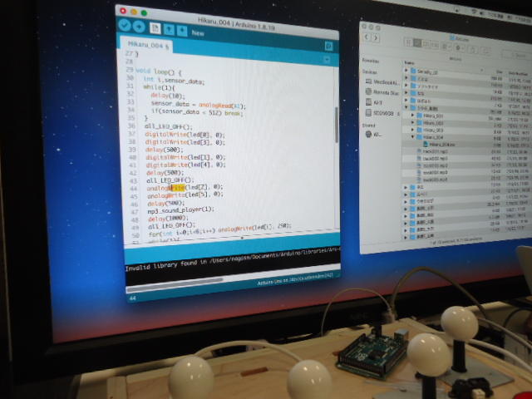Click the "mp3_sound_player(1);" code line
This screenshot has height=399, width=532.
click(181, 210)
